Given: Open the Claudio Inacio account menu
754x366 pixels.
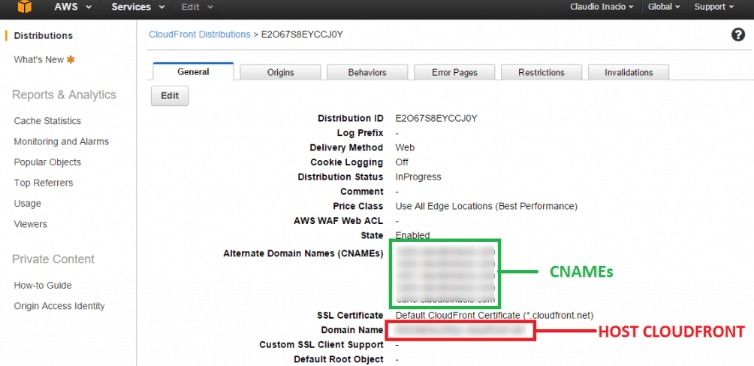Looking at the screenshot, I should pos(602,7).
